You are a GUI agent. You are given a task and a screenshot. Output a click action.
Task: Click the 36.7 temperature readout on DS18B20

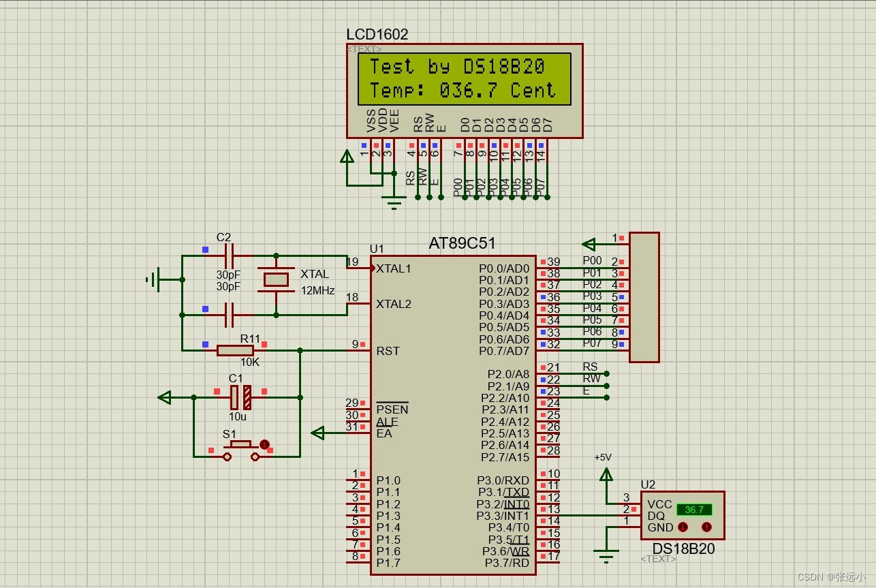coord(694,510)
